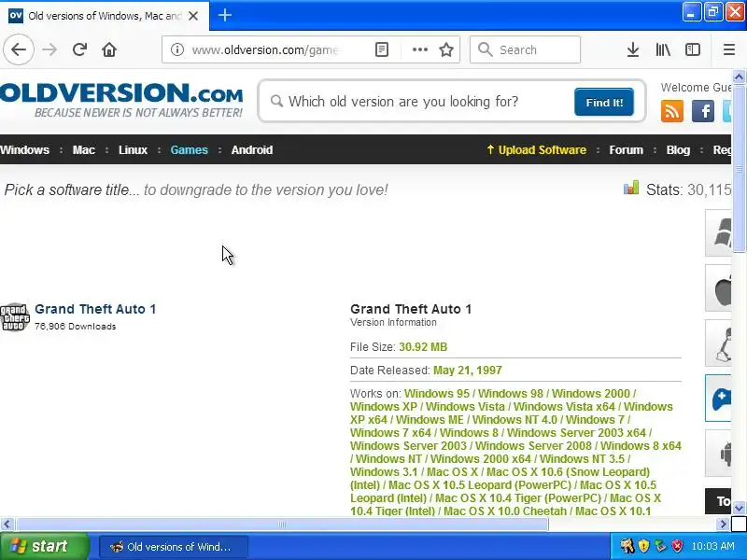Open the Linux menu item

tap(133, 149)
